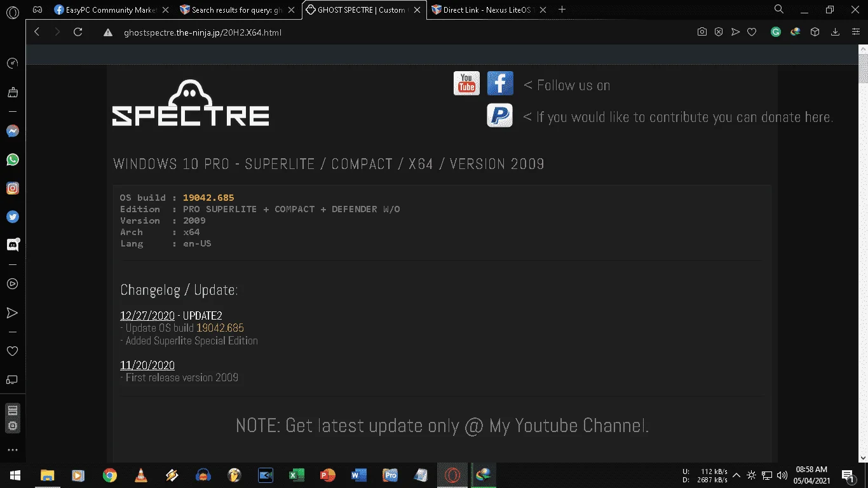Open a new tab with plus button
The width and height of the screenshot is (868, 488).
[562, 10]
